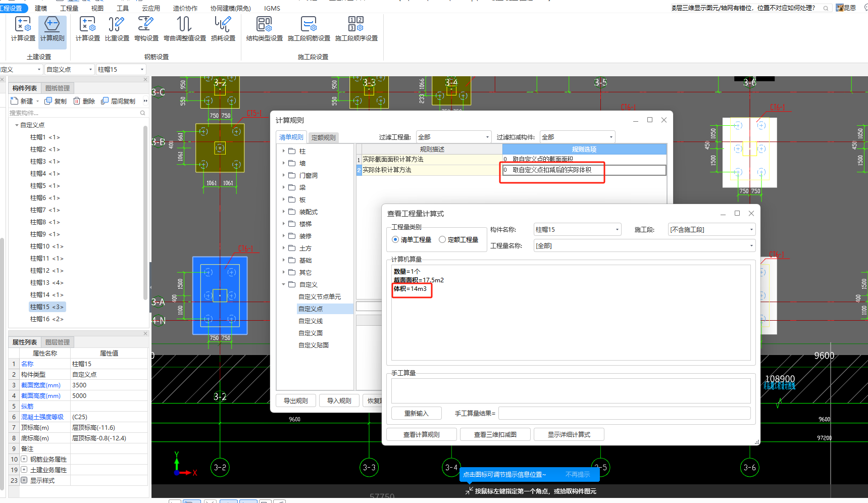Click 导入规则 button
The width and height of the screenshot is (868, 503).
click(339, 400)
